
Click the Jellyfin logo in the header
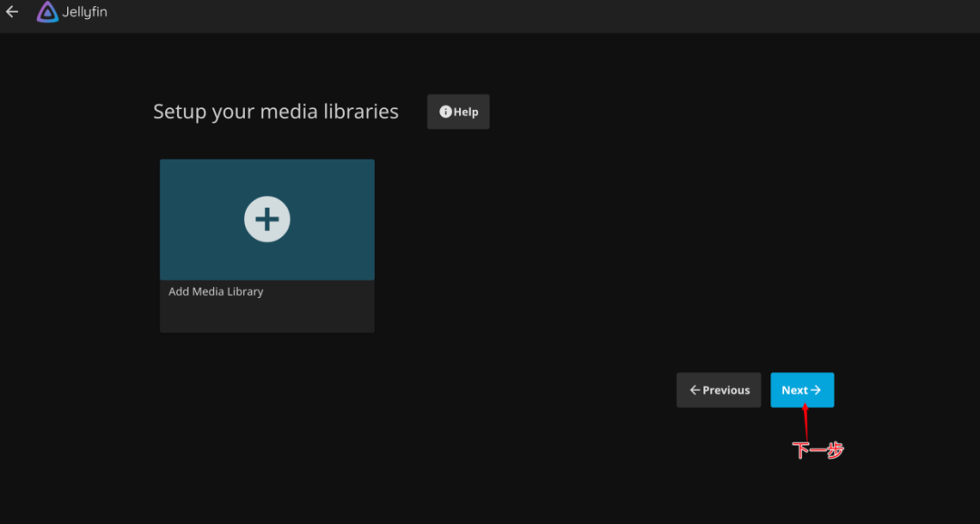point(72,12)
